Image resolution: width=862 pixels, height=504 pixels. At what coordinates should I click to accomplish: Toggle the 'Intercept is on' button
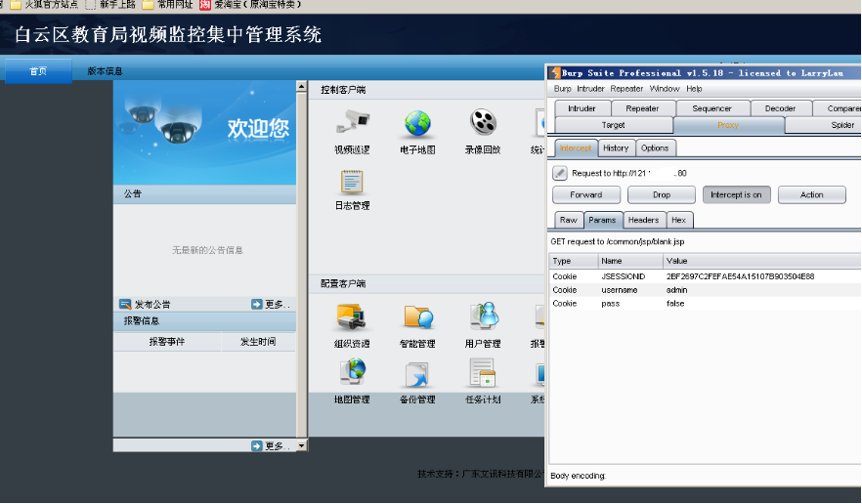pos(736,195)
